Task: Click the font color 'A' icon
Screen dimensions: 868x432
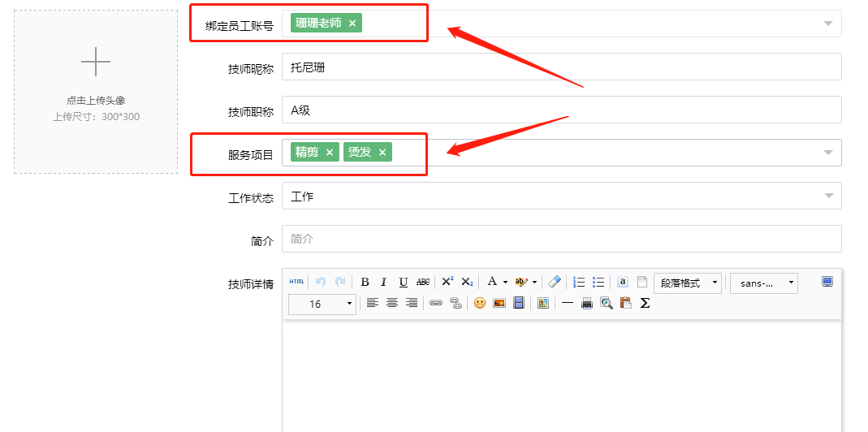Action: point(492,282)
